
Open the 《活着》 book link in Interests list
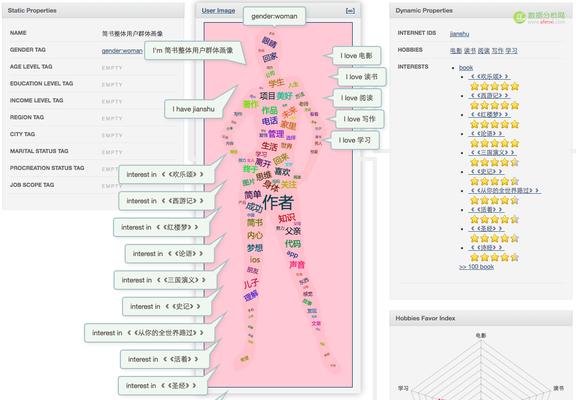click(487, 210)
